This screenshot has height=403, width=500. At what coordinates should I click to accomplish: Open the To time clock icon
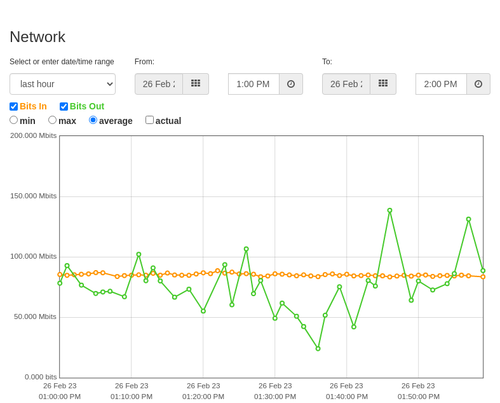pos(478,84)
